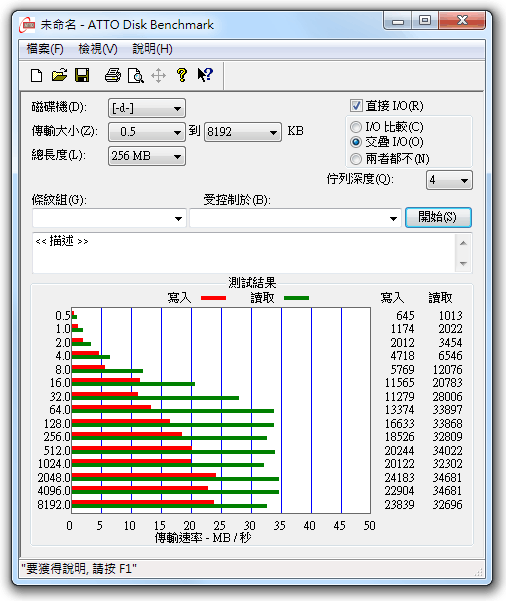The height and width of the screenshot is (601, 506).
Task: Open the 說明(H) menu
Action: [152, 49]
